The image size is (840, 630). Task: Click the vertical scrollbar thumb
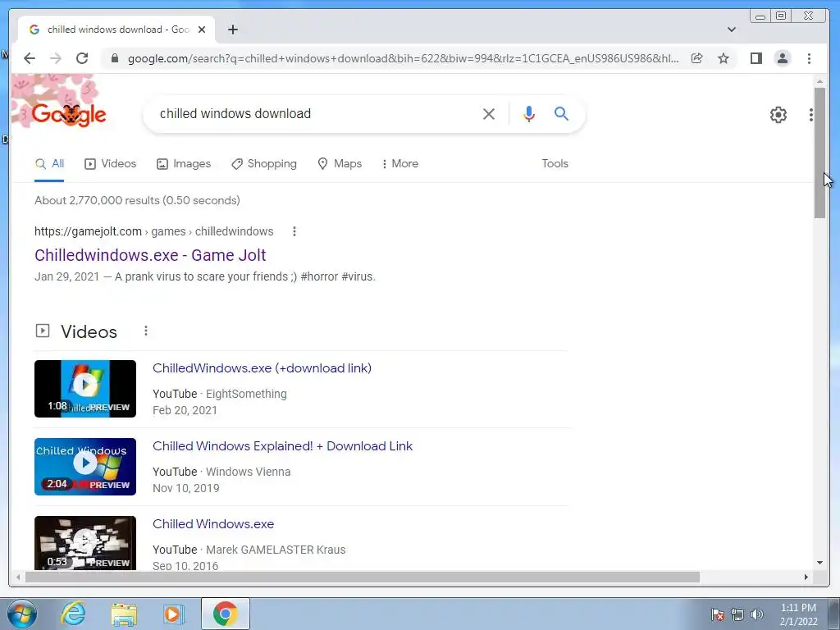(819, 153)
